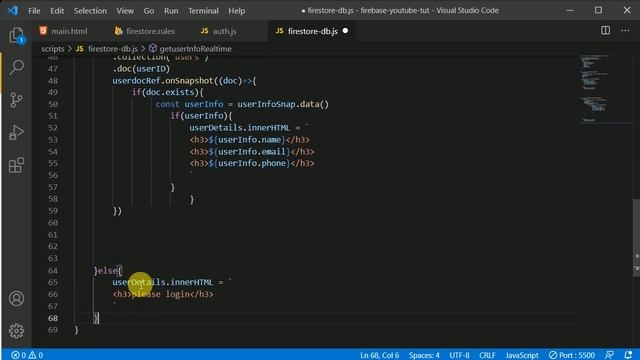The image size is (640, 360).
Task: Change end of line CRLF
Action: (x=487, y=355)
